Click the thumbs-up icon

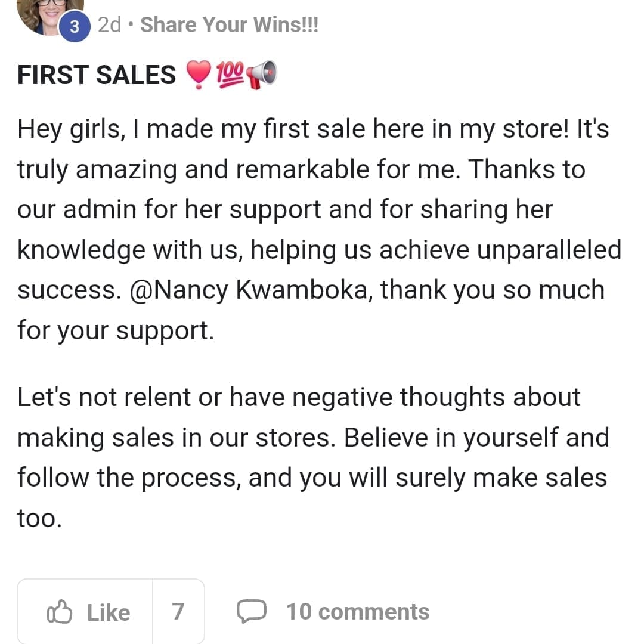point(59,612)
